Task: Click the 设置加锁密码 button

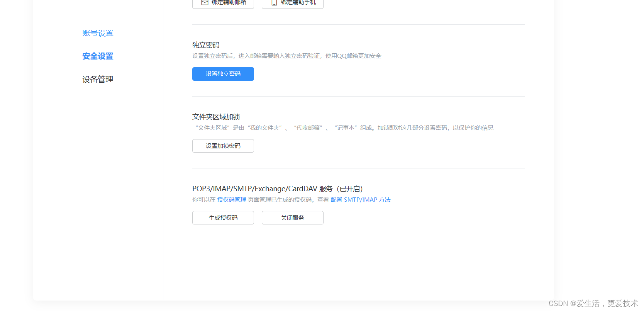Action: click(x=223, y=146)
